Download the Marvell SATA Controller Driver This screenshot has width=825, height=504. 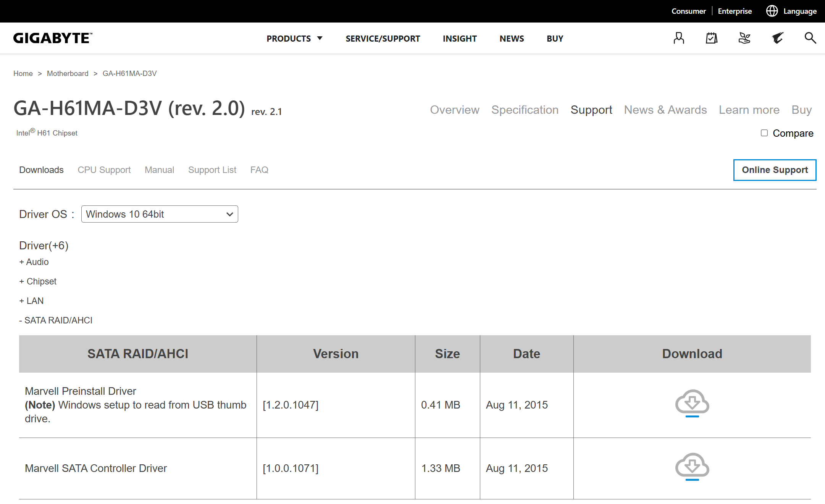[692, 467]
